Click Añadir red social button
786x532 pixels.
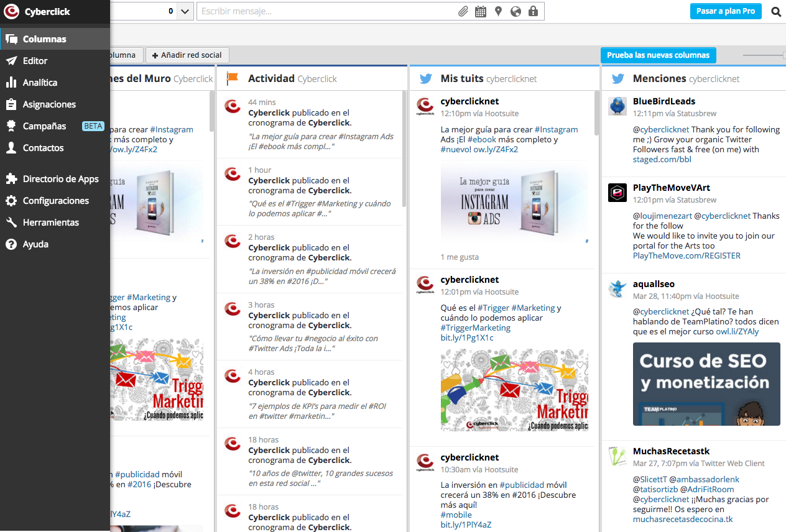click(187, 55)
